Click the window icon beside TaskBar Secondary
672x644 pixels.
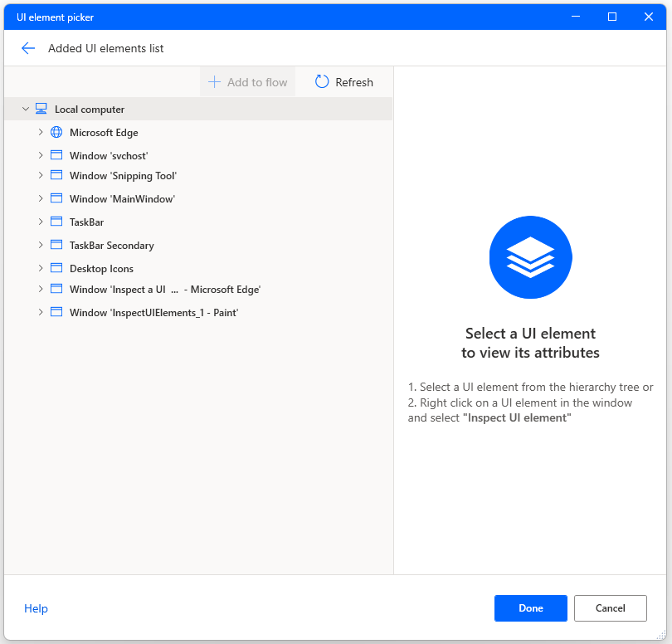(x=56, y=244)
